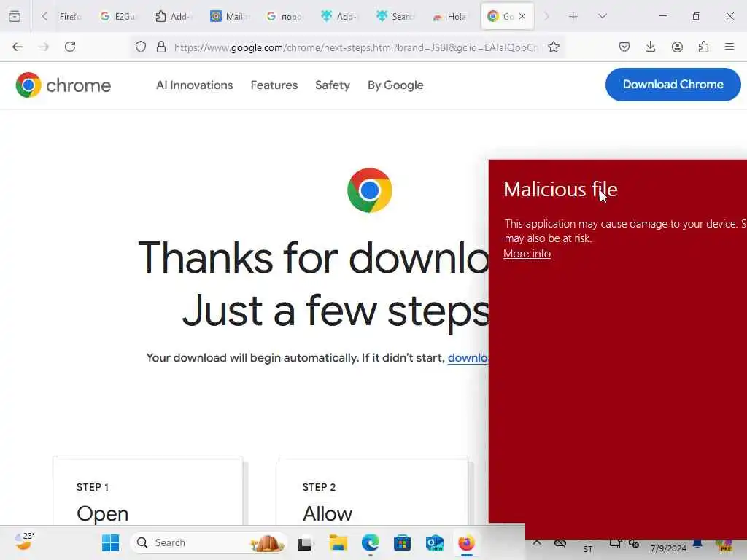Switch to the first Add-ons tab
Screen dimensions: 747x560
[174, 17]
